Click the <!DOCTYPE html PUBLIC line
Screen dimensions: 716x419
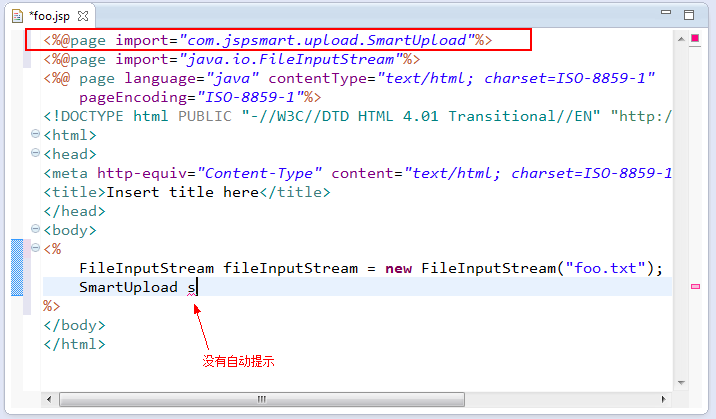tap(358, 116)
